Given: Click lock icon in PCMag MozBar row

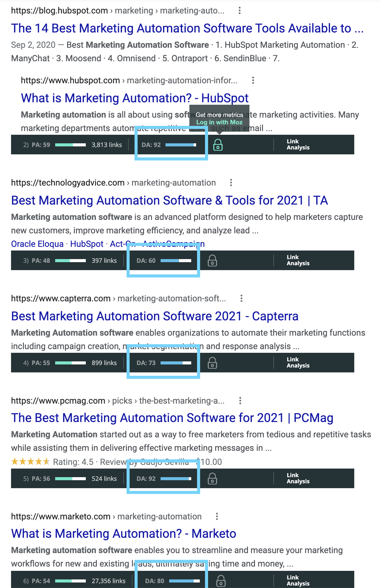Looking at the screenshot, I should pyautogui.click(x=212, y=479).
